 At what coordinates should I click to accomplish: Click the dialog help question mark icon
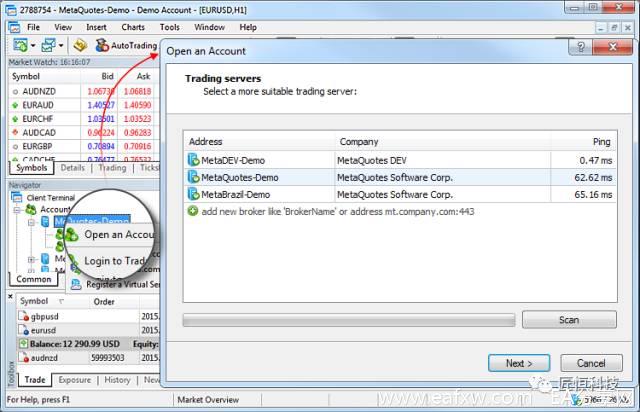click(581, 47)
